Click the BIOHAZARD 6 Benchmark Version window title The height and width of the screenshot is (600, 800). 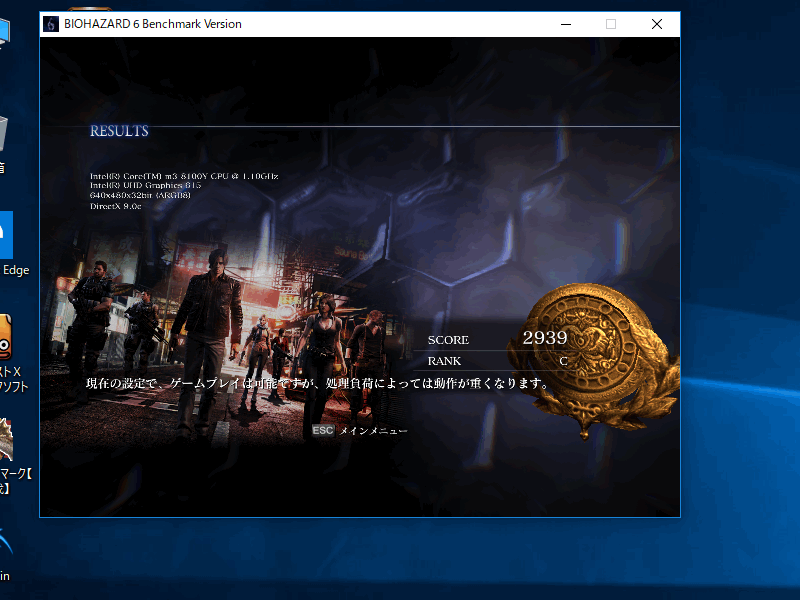pyautogui.click(x=153, y=24)
